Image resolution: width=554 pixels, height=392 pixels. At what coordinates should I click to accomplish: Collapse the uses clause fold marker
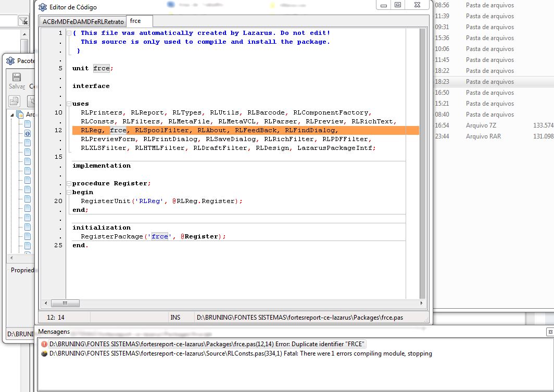click(x=69, y=104)
